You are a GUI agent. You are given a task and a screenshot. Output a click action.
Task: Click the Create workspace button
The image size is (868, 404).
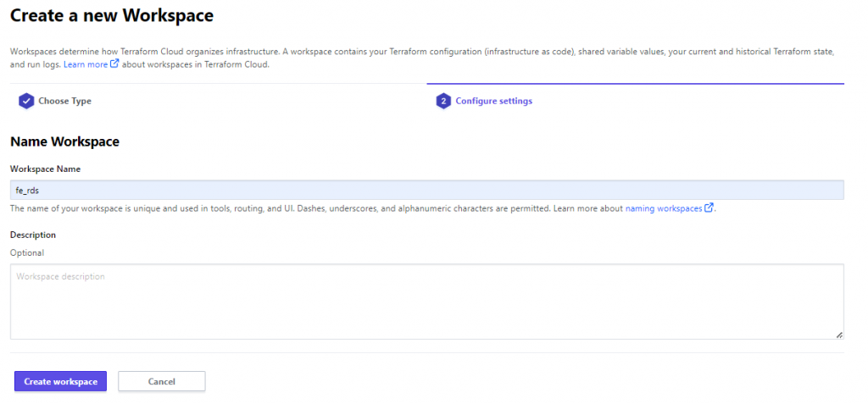click(x=60, y=381)
